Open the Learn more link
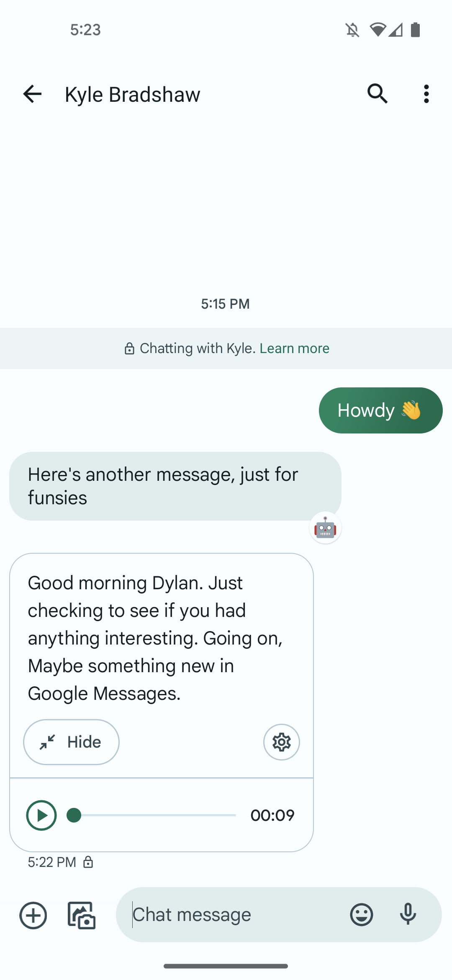 pos(294,348)
